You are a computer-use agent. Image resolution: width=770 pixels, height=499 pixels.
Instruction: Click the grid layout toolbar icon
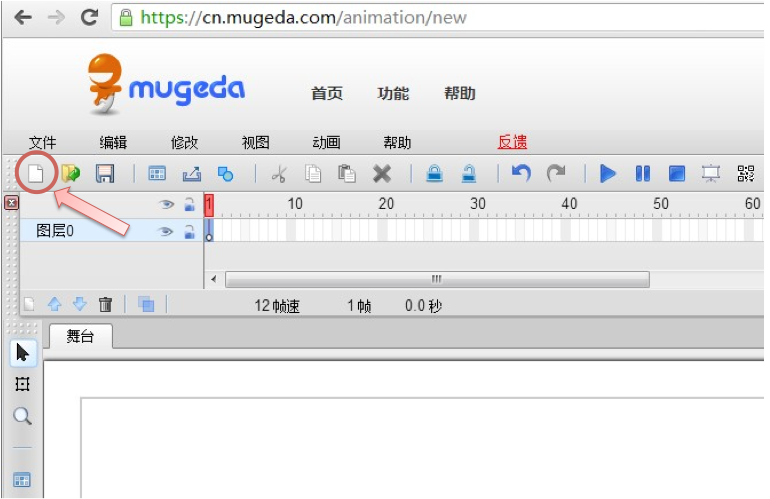coord(157,173)
